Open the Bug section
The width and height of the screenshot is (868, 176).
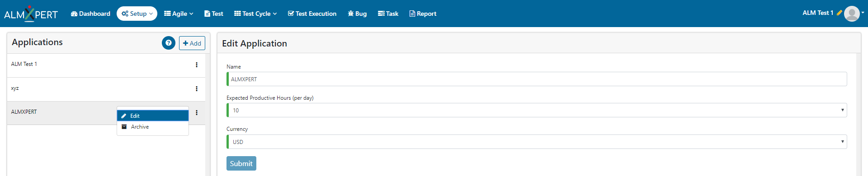[357, 14]
